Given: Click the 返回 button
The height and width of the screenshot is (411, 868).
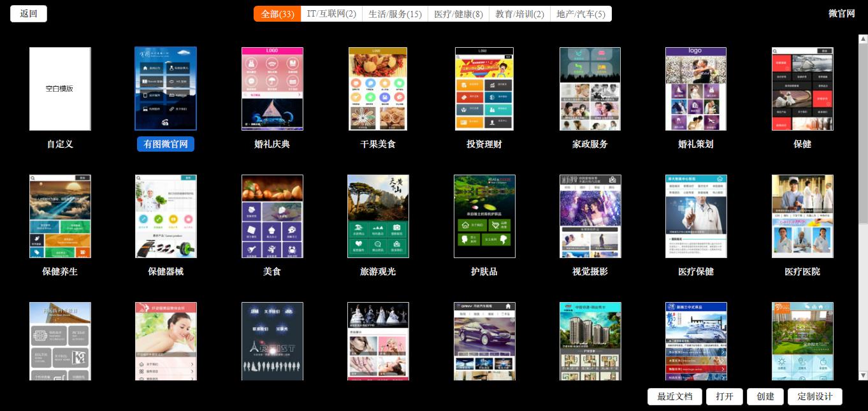Looking at the screenshot, I should [28, 13].
